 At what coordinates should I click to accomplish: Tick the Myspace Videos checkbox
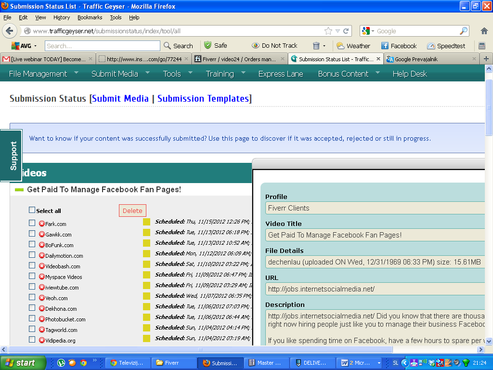click(x=32, y=276)
